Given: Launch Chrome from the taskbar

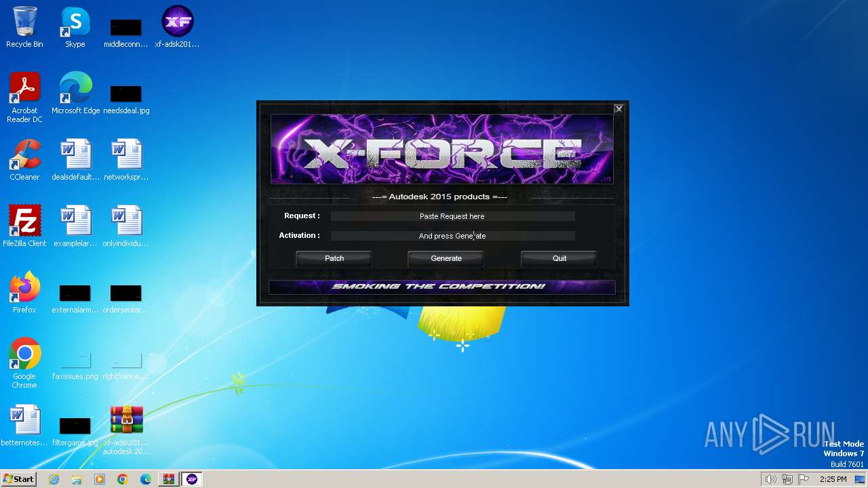Looking at the screenshot, I should 123,479.
